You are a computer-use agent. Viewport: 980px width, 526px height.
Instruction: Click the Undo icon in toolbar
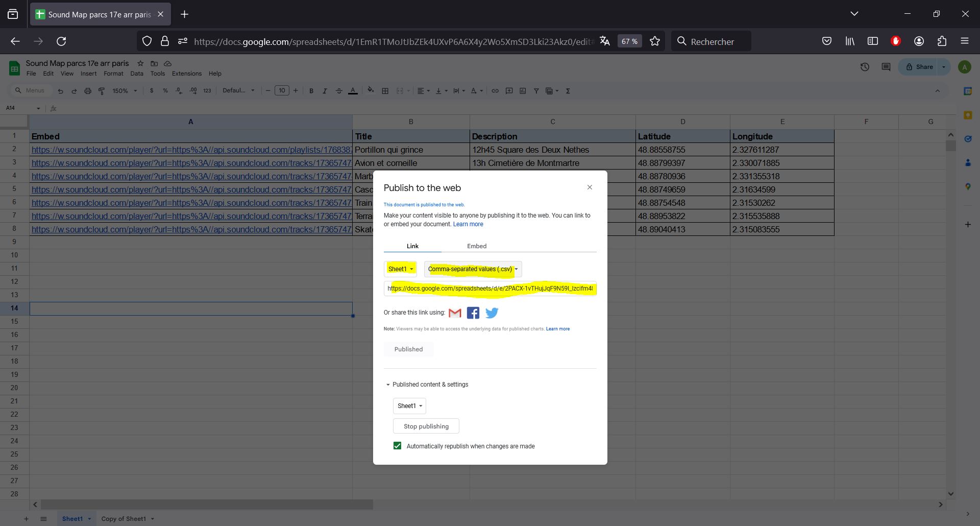(x=60, y=91)
